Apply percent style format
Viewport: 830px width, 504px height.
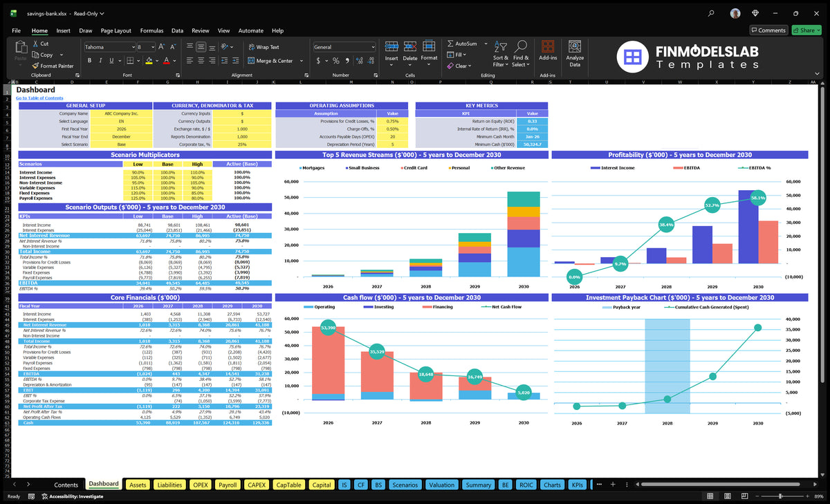(336, 61)
